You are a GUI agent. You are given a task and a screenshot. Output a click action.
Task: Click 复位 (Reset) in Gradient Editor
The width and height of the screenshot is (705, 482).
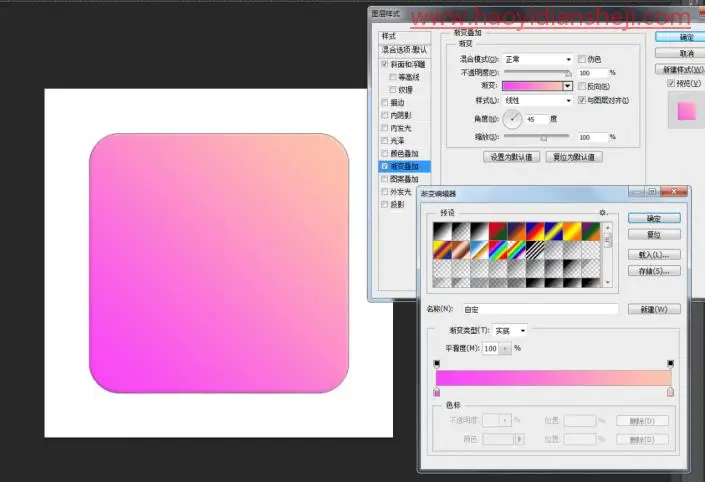654,235
